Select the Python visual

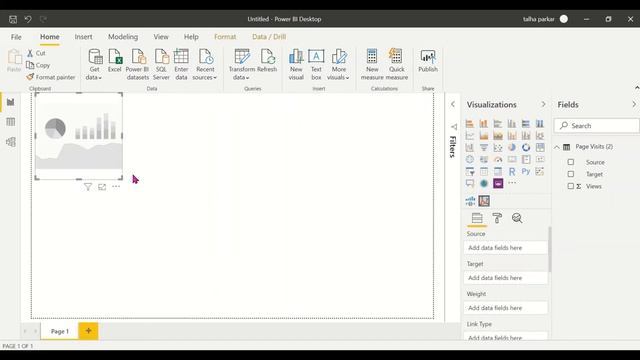pyautogui.click(x=526, y=171)
